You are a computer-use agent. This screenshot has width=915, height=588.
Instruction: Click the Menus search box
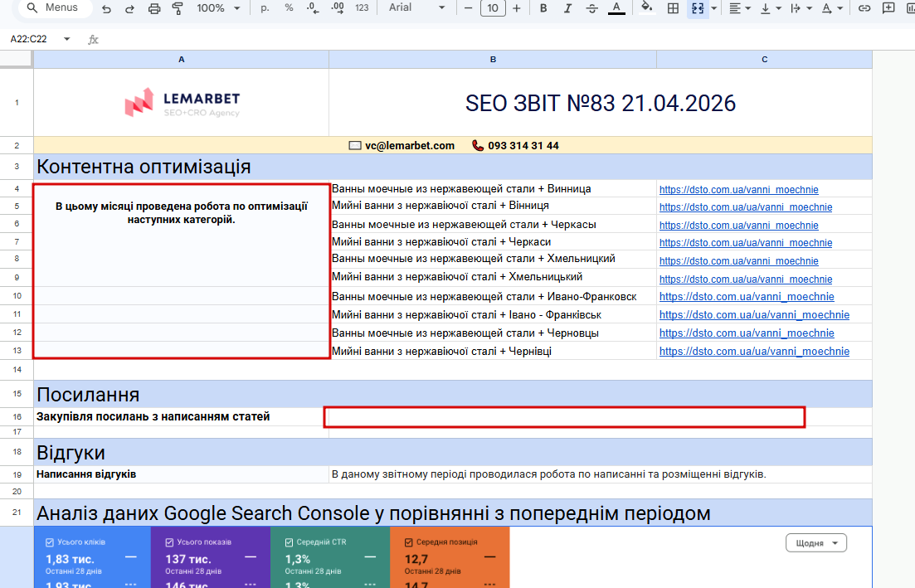pos(53,8)
